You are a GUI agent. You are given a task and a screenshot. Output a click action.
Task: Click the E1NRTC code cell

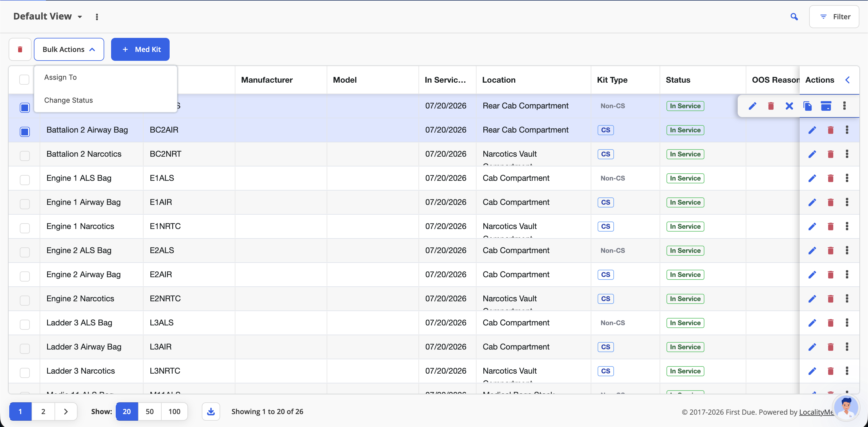[165, 226]
